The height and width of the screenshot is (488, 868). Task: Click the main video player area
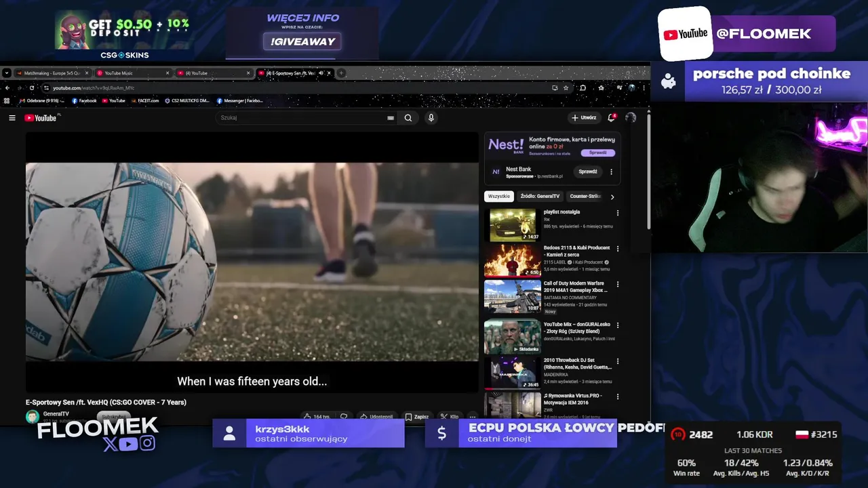[x=252, y=262]
